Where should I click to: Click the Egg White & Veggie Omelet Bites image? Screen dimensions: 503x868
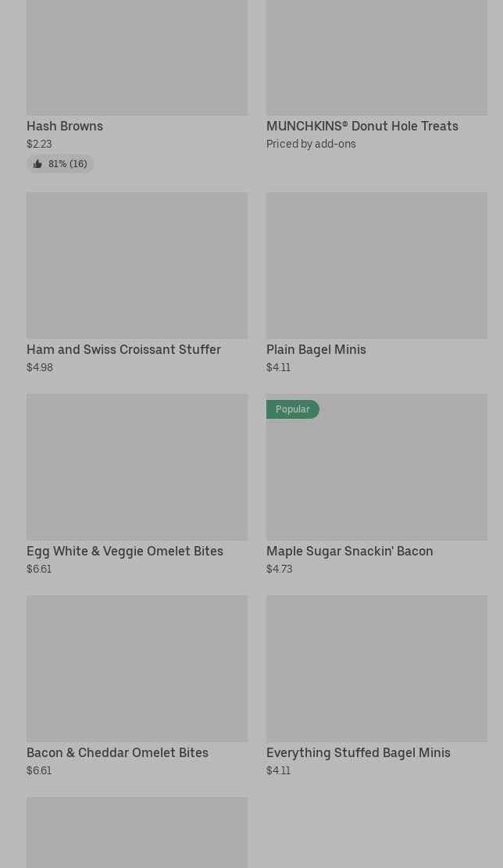tap(137, 466)
